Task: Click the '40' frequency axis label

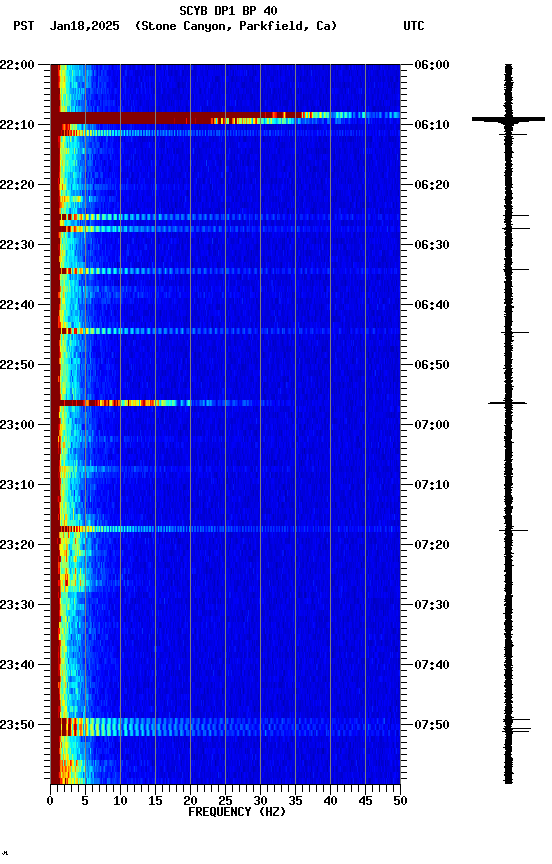Action: pyautogui.click(x=330, y=802)
